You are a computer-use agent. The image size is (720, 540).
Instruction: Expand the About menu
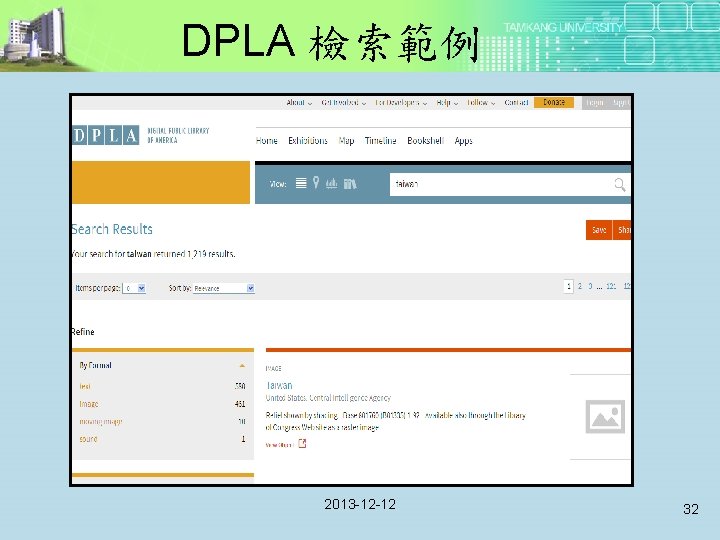point(299,102)
